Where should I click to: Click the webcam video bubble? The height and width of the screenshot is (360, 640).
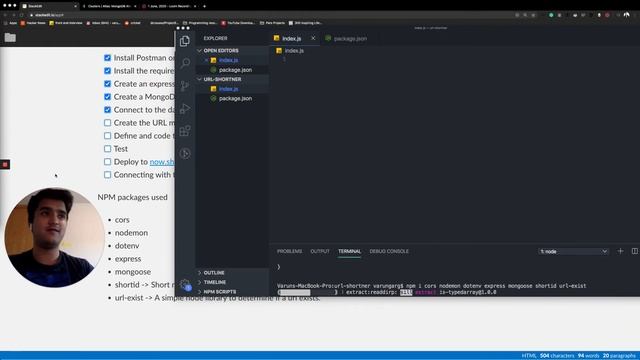pos(54,238)
